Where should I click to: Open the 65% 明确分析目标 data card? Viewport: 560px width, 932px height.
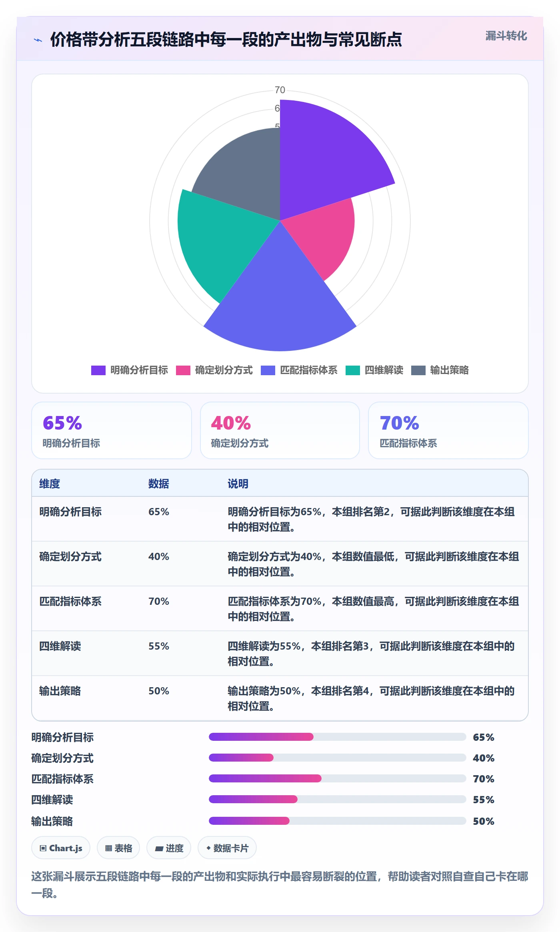point(112,430)
